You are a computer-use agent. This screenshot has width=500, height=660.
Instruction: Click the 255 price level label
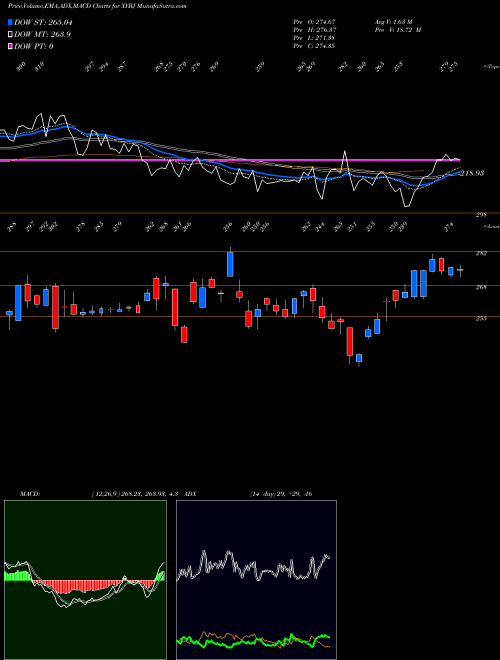481,319
